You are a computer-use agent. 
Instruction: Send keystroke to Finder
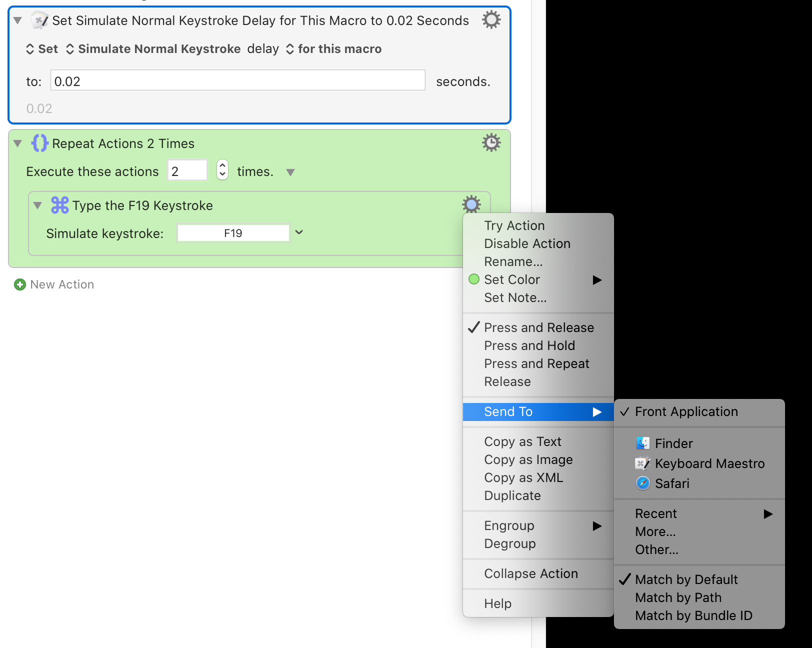(699, 443)
